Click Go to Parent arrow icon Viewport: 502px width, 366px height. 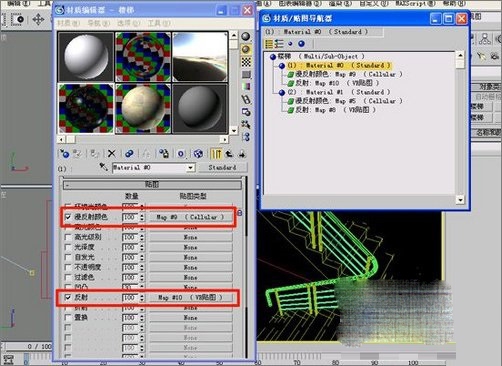coord(229,154)
